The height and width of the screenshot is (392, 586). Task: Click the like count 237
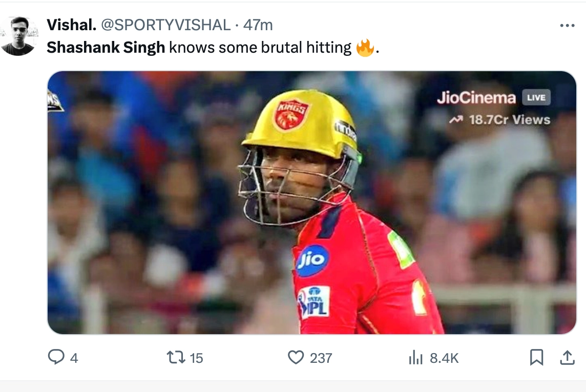coord(321,358)
